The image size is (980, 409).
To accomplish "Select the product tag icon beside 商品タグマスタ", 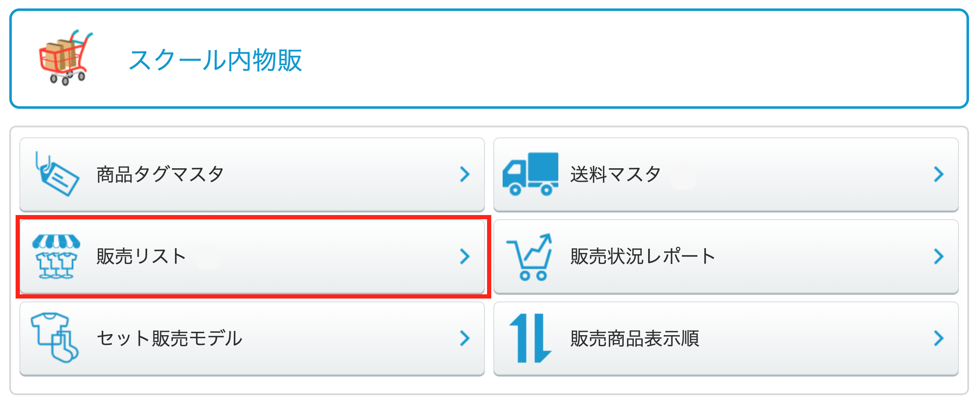I will [x=57, y=174].
